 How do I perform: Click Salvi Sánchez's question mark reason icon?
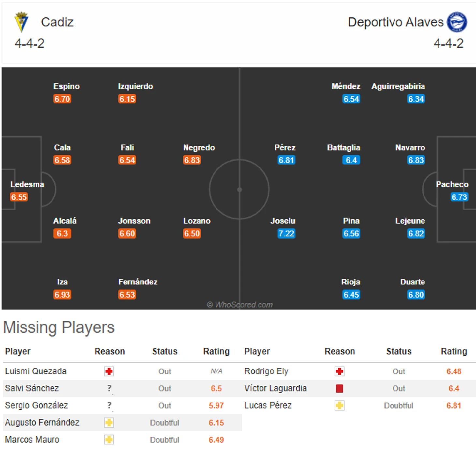pos(109,388)
